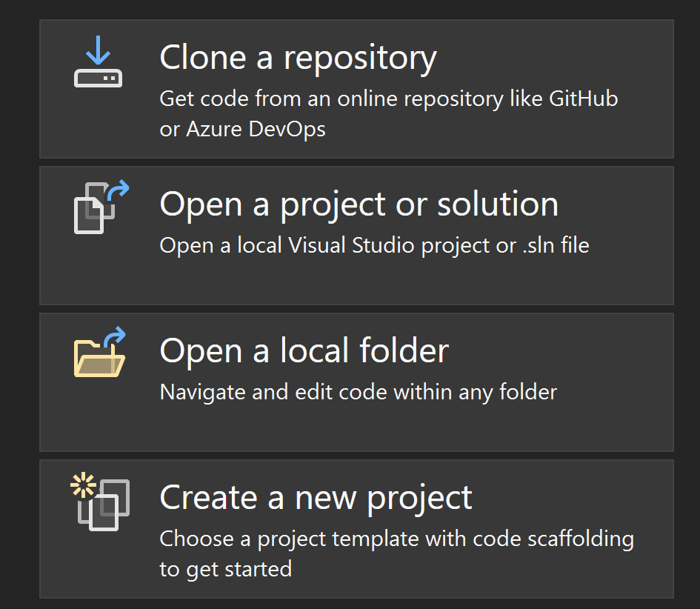The height and width of the screenshot is (609, 700).
Task: Click the Open a project documents icon
Action: tap(101, 207)
